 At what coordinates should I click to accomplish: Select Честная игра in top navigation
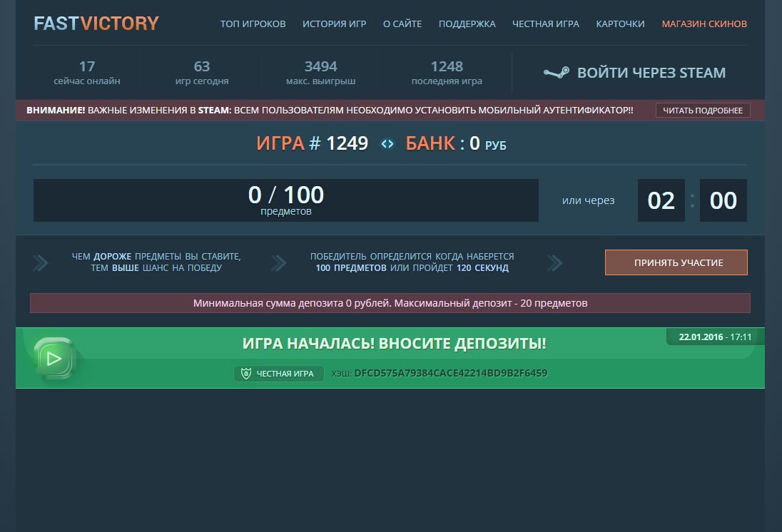click(546, 24)
